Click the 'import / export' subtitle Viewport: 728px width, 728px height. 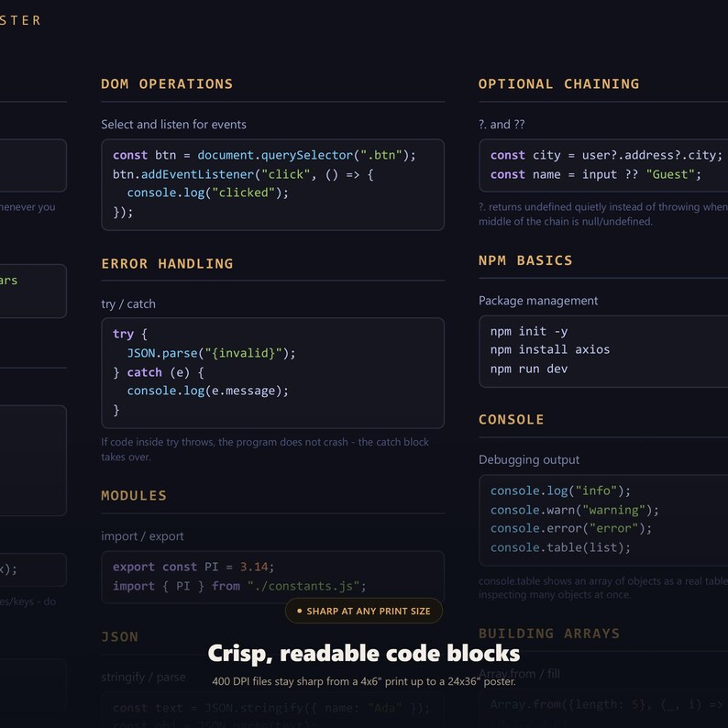tap(142, 536)
